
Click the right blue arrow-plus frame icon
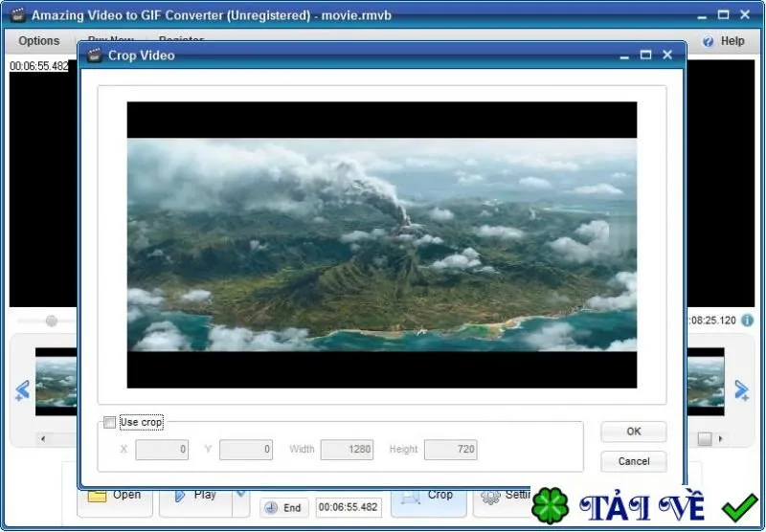pos(741,390)
